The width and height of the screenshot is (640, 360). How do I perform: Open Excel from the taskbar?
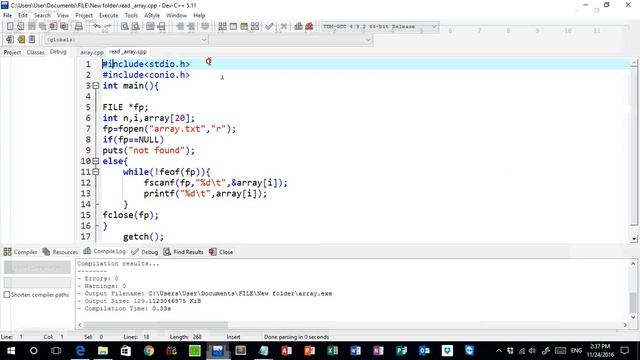[x=333, y=351]
